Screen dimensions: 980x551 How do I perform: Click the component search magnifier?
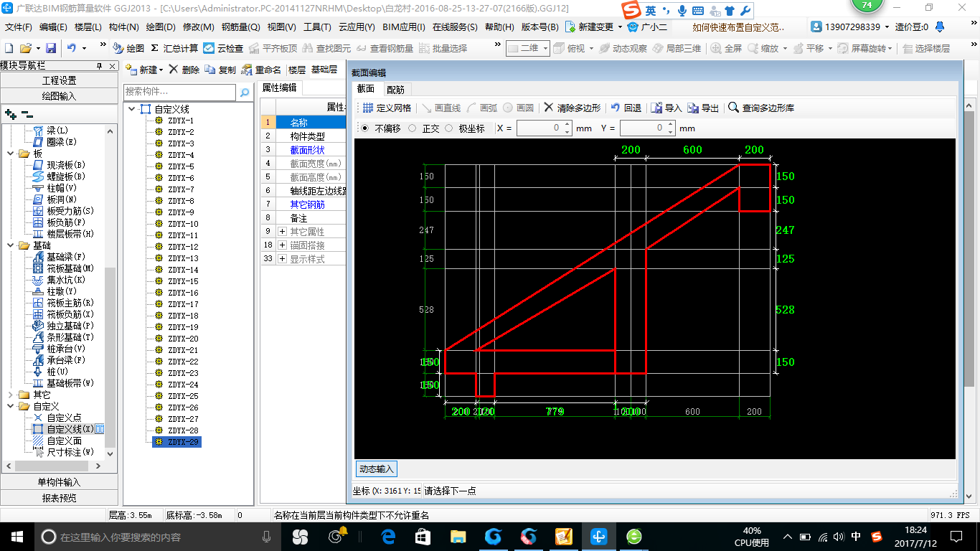[245, 92]
